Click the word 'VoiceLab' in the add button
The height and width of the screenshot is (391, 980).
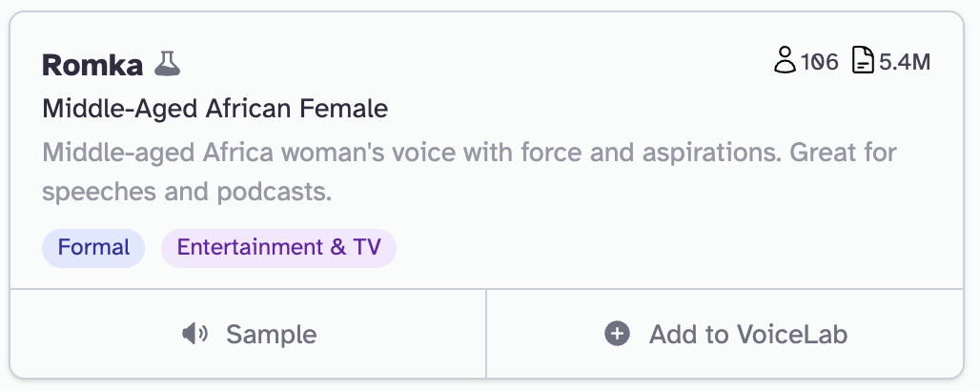792,335
